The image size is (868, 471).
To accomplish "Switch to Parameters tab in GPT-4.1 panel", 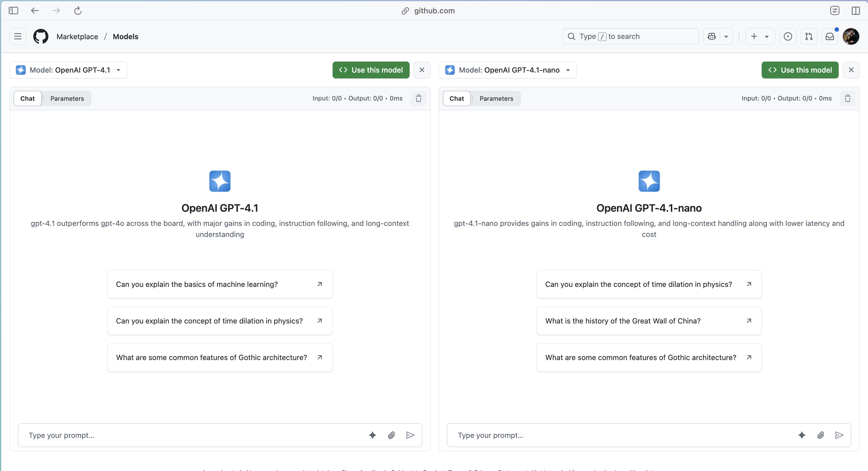I will [67, 98].
